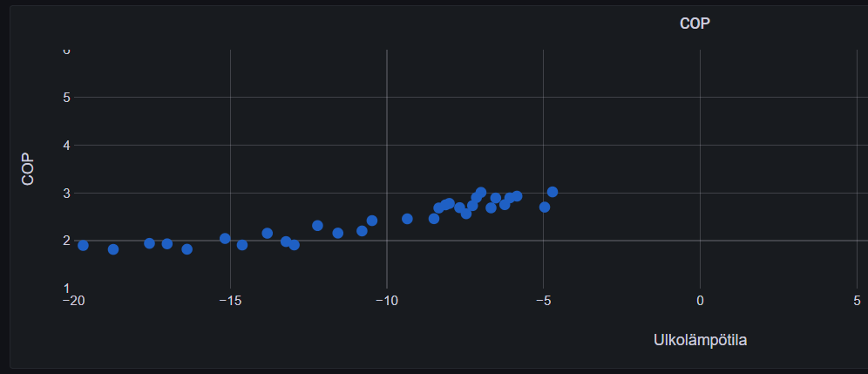Click the y-axis tick label 5
This screenshot has height=374, width=868.
pyautogui.click(x=65, y=98)
